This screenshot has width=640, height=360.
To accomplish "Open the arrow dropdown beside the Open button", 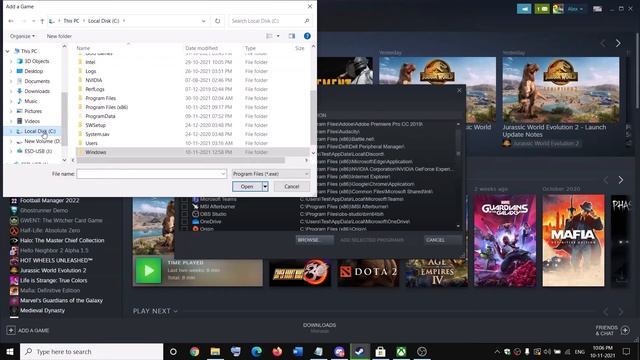I will 265,187.
